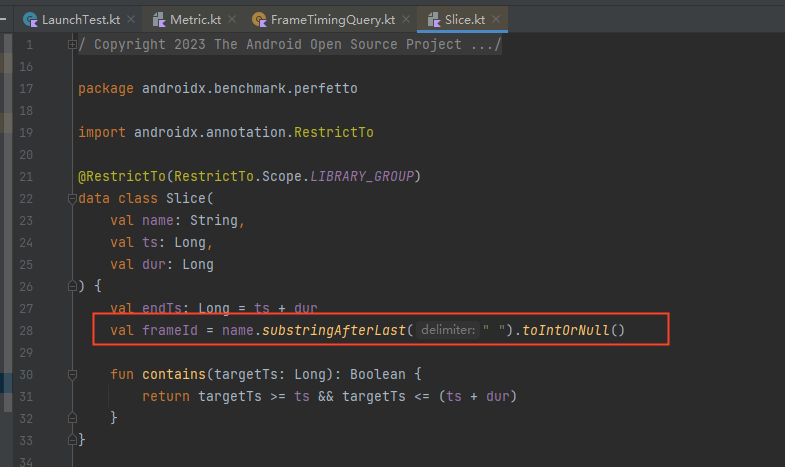Viewport: 785px width, 467px height.
Task: Click line number 28 in the gutter
Action: point(27,330)
